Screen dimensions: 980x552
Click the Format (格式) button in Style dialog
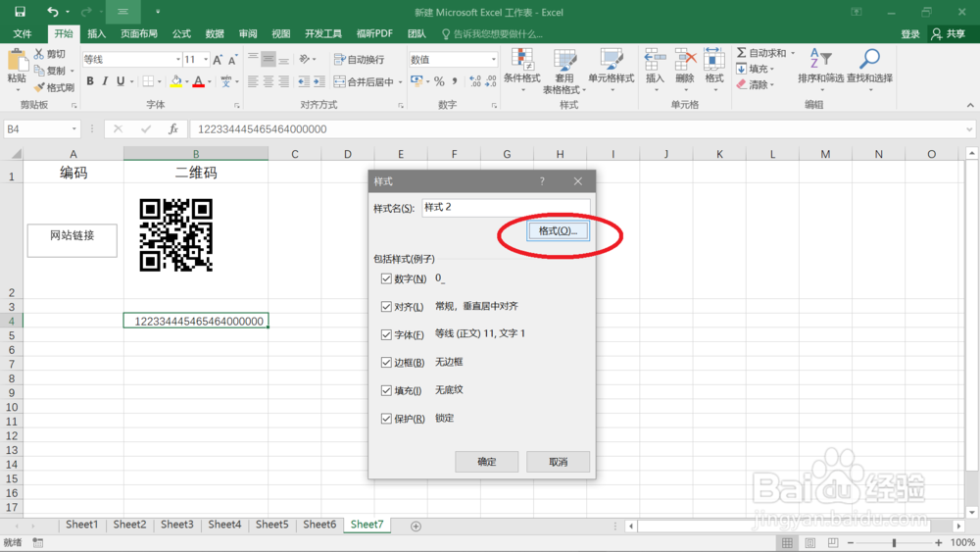click(x=558, y=230)
